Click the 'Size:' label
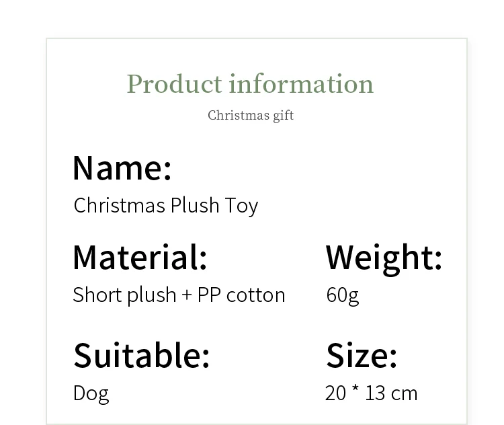 pos(362,355)
